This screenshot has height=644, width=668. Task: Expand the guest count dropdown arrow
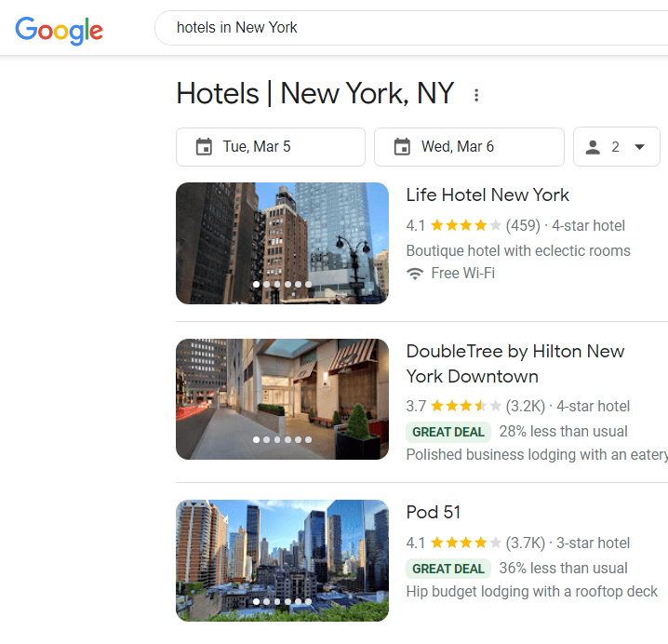(639, 147)
